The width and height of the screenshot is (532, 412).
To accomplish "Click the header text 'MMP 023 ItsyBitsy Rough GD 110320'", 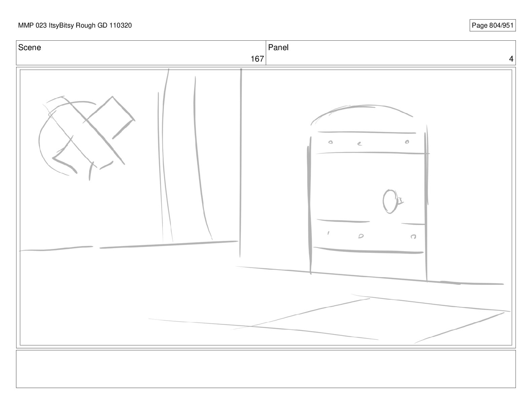I will tap(75, 26).
